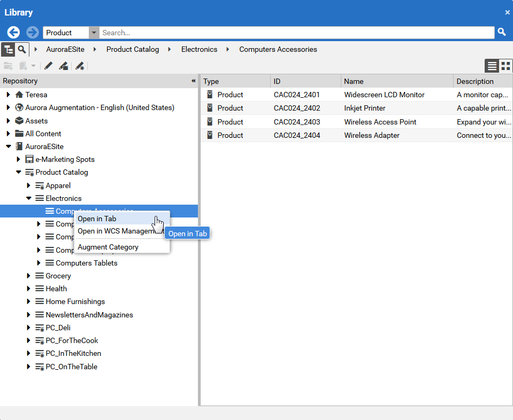Collapse the Repository panel with the double chevron
Viewport: 513px width, 420px height.
(193, 81)
